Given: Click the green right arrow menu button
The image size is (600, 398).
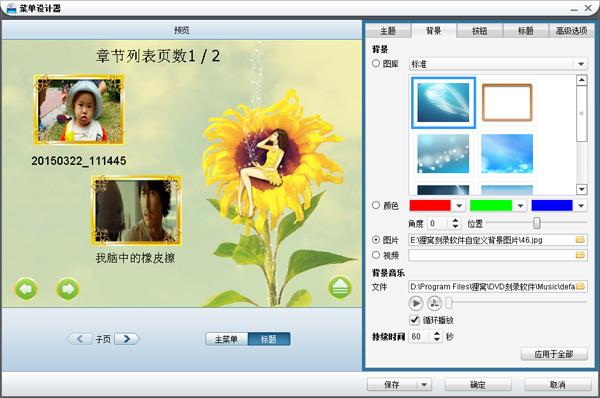Looking at the screenshot, I should click(68, 289).
